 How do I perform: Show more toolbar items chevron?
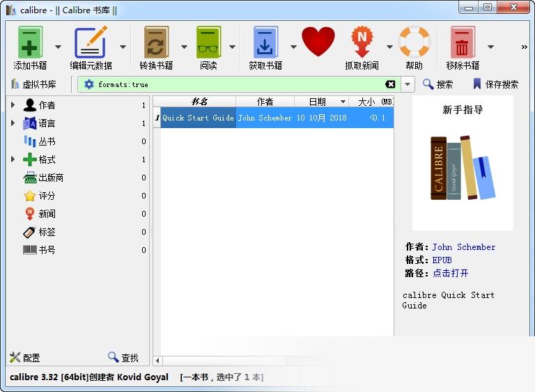524,47
